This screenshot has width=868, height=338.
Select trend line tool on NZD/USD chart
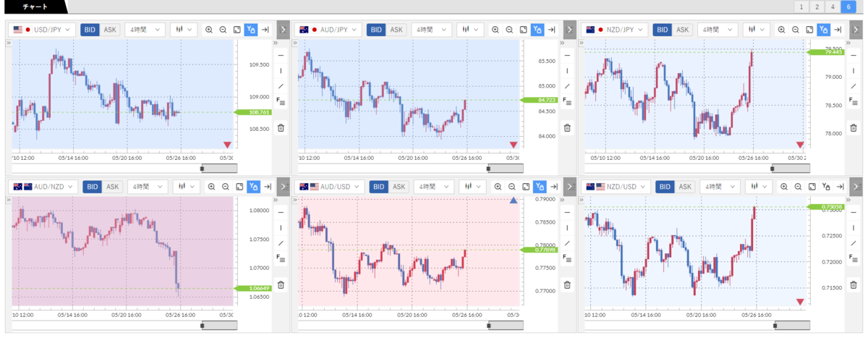click(853, 243)
